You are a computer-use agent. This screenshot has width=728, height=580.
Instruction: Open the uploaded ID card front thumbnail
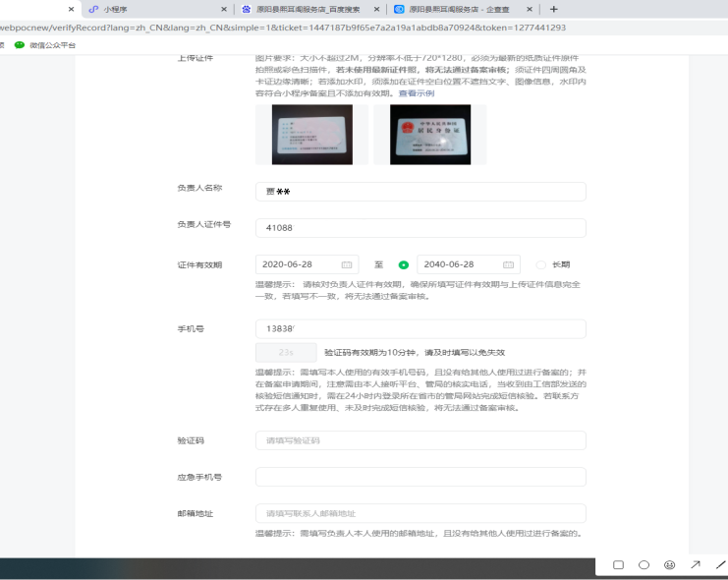pyautogui.click(x=311, y=134)
